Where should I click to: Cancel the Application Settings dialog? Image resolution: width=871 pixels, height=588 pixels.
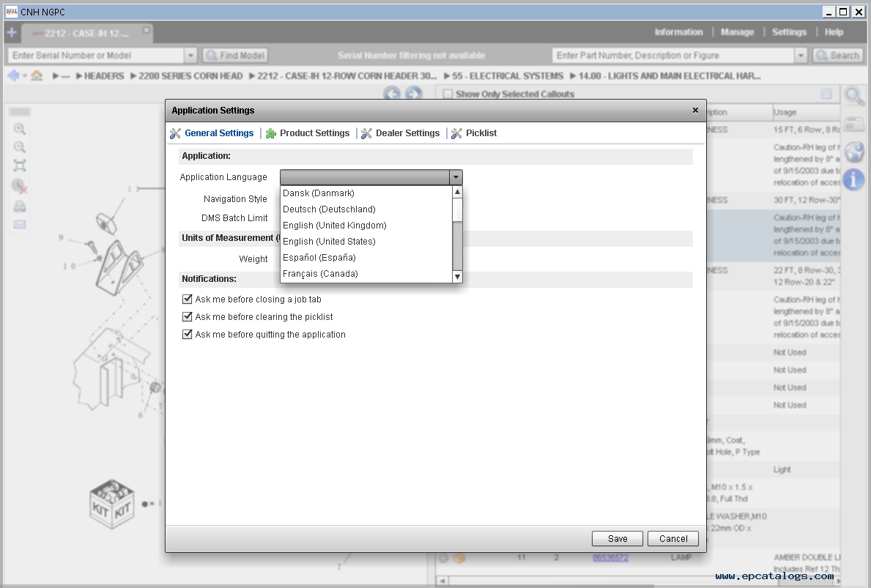pos(672,539)
